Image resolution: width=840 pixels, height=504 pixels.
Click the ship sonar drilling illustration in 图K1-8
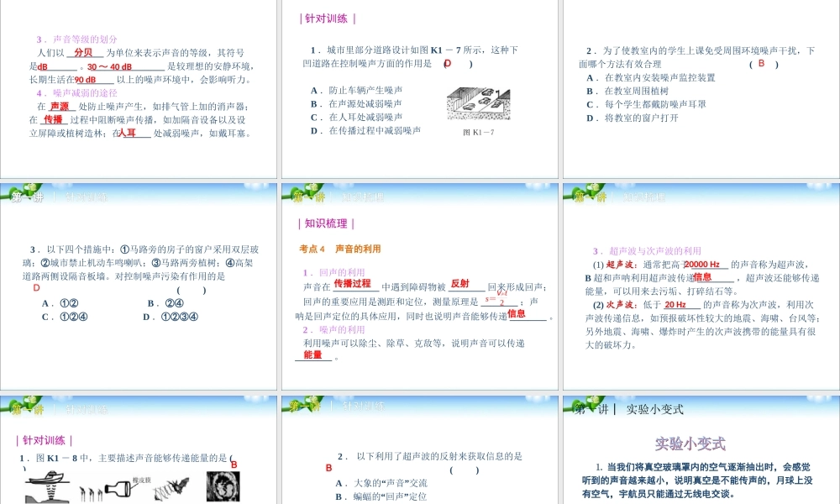click(x=46, y=486)
